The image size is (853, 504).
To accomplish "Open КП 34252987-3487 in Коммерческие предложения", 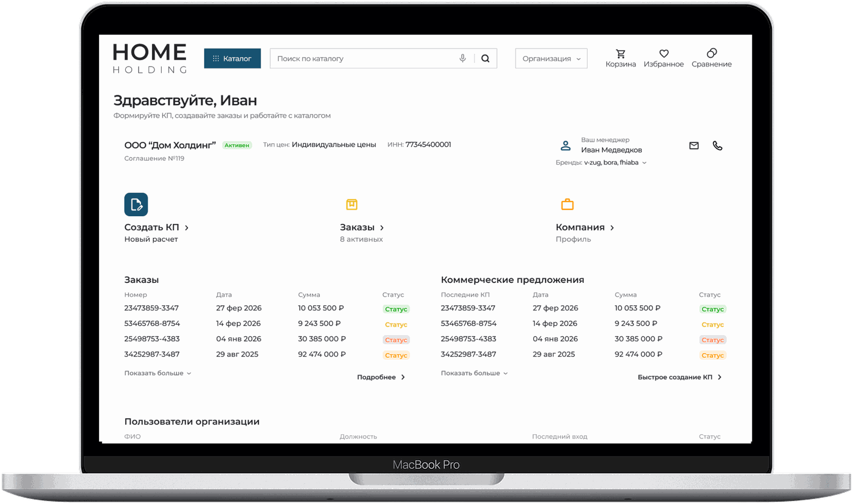I will 469,354.
